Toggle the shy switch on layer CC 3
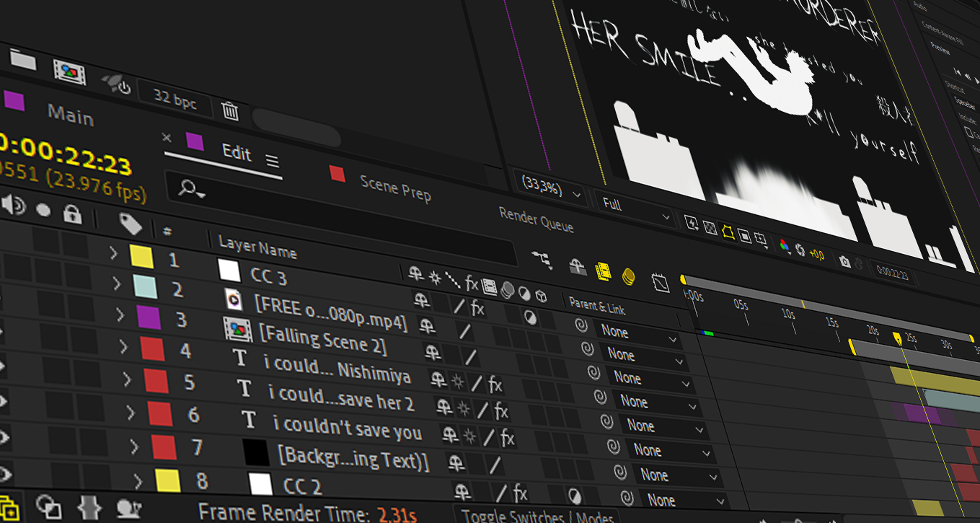Viewport: 980px width, 523px height. (421, 299)
